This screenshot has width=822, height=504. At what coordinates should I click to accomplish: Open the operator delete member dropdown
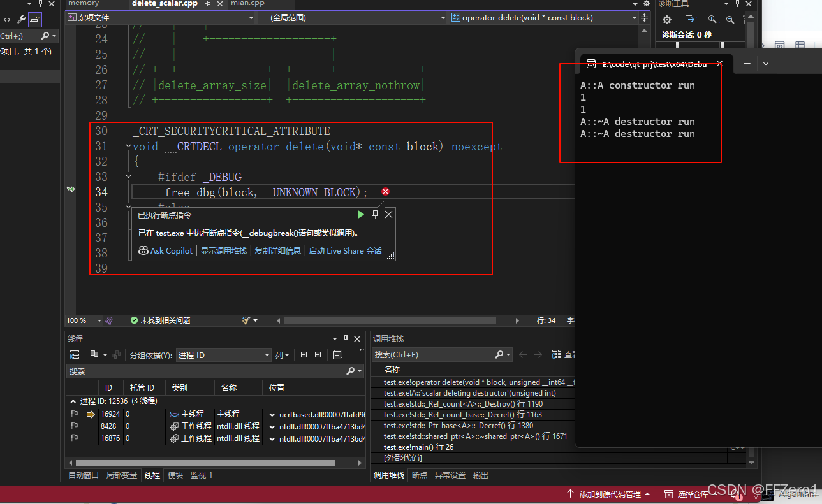coord(544,18)
